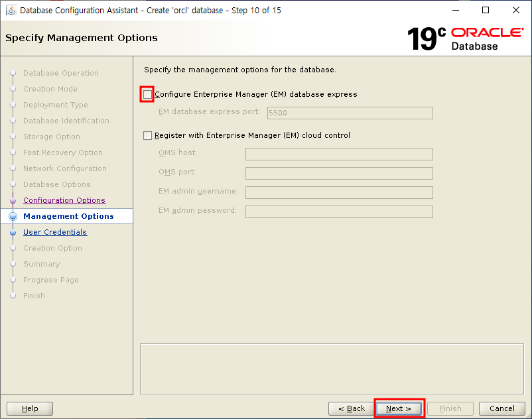532x419 pixels.
Task: Focus the OMS host input field
Action: 339,154
